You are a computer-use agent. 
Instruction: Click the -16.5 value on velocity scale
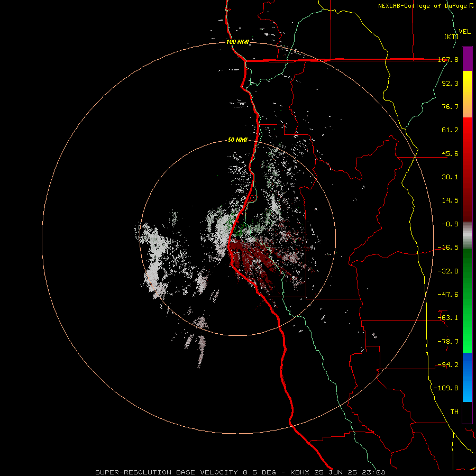pos(448,248)
